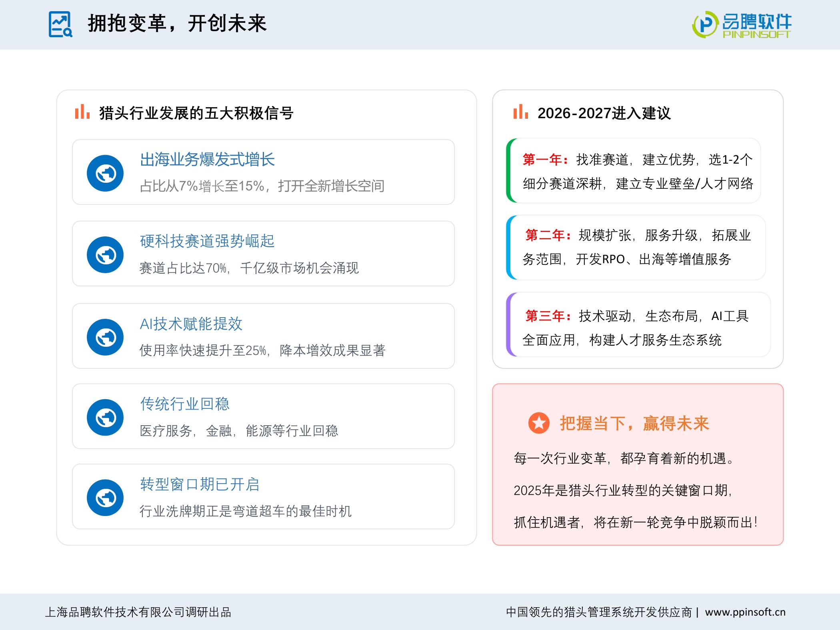Click the AI技术赋能提效 card title
Screen dimensions: 840x630
tap(191, 324)
